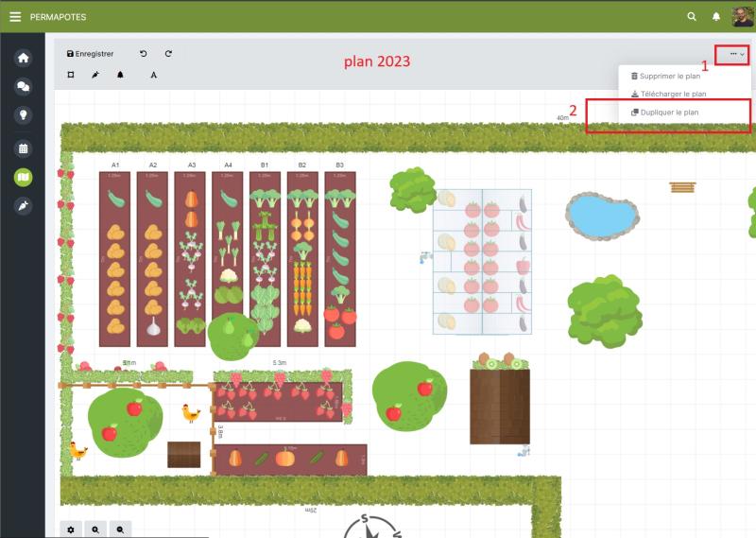Screen dimensions: 756x538
Task: Open the hamburger menu next to PERMAPOTES
Action: [15, 17]
